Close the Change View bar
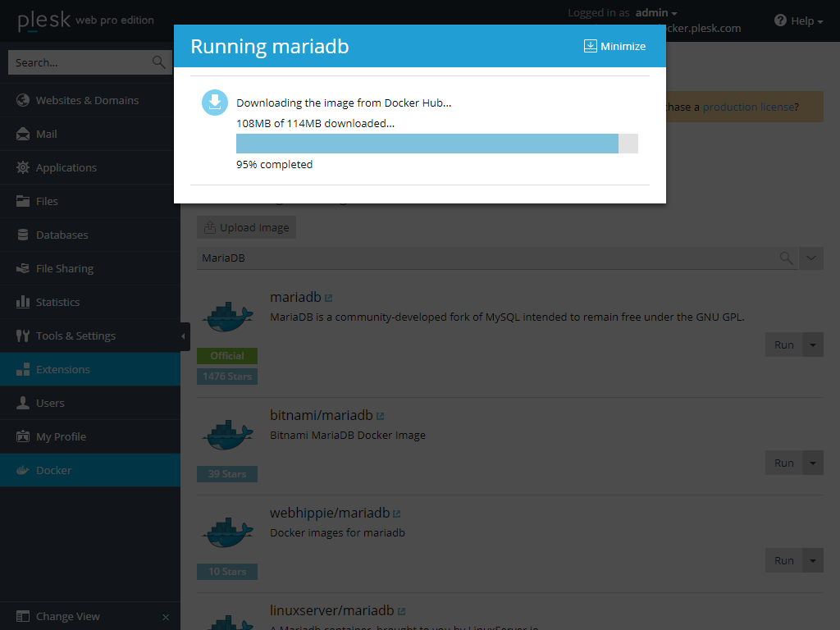Viewport: 840px width, 630px height. pos(166,617)
